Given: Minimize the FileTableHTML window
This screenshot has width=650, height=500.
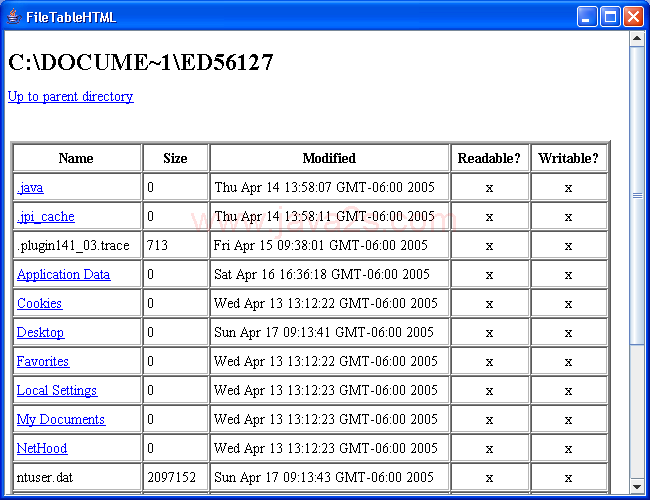Looking at the screenshot, I should click(588, 17).
